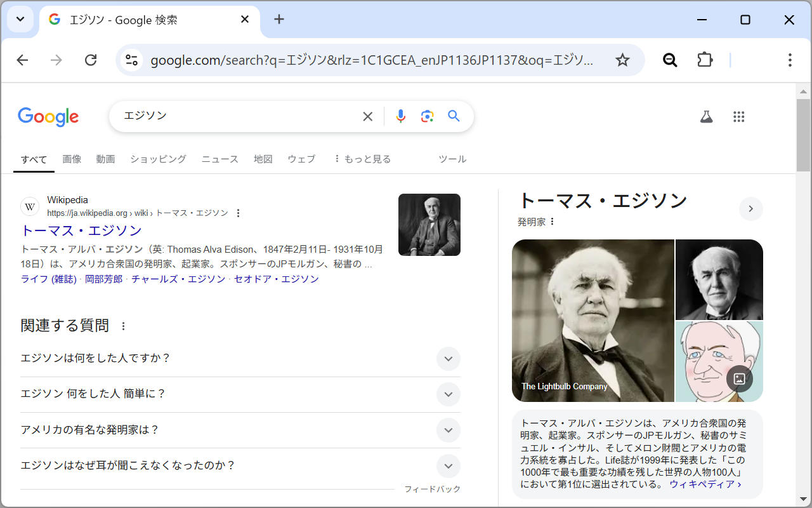Open the three-dot menu next to 発明家

(x=552, y=222)
